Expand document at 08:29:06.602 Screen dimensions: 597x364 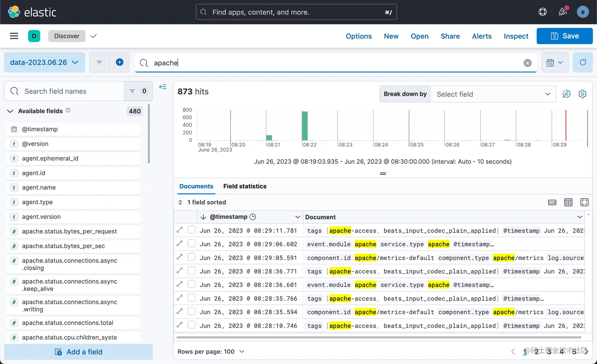[180, 243]
